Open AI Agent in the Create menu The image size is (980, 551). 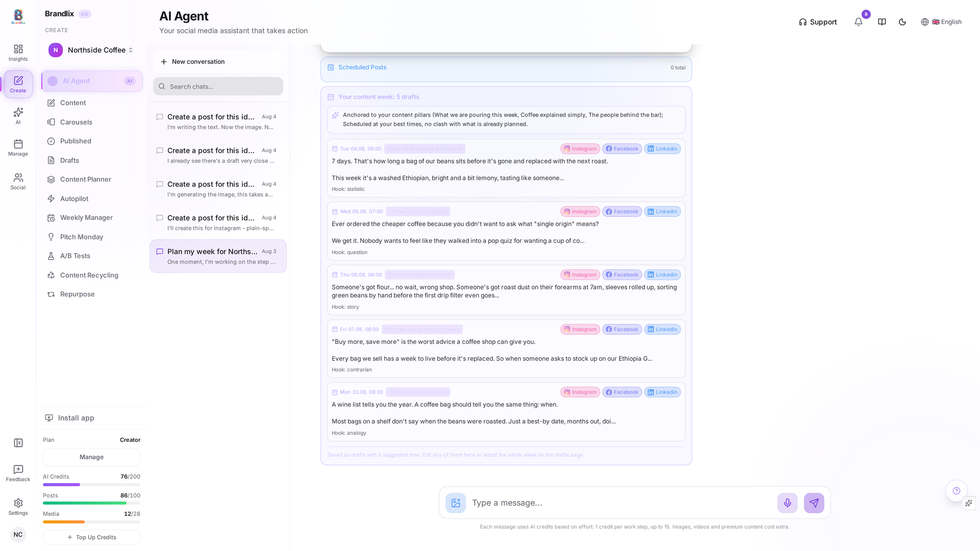coord(92,81)
